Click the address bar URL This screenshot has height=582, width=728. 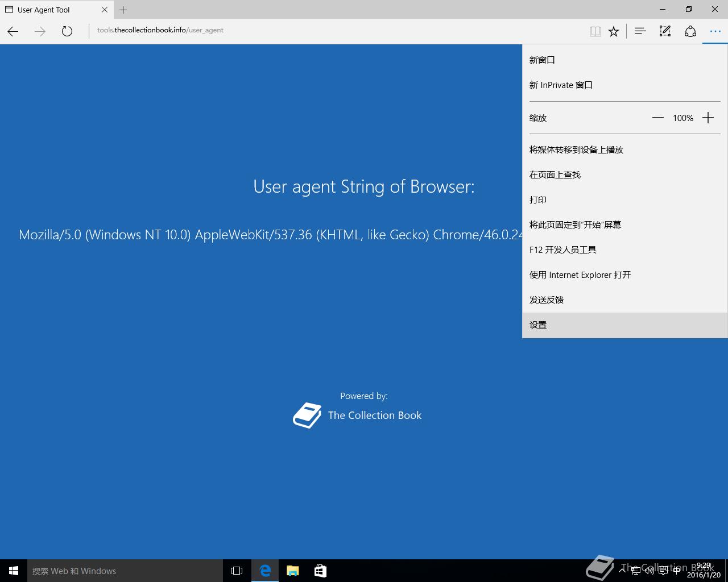[160, 30]
